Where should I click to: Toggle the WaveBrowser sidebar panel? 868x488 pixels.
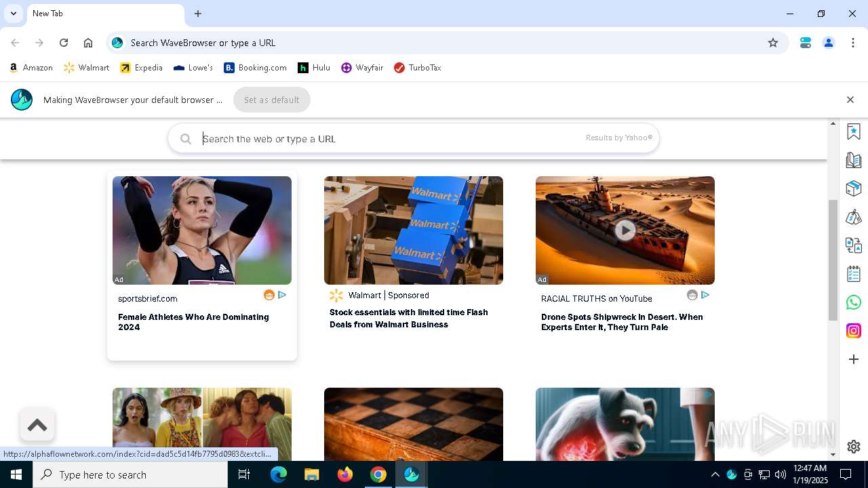click(x=806, y=43)
